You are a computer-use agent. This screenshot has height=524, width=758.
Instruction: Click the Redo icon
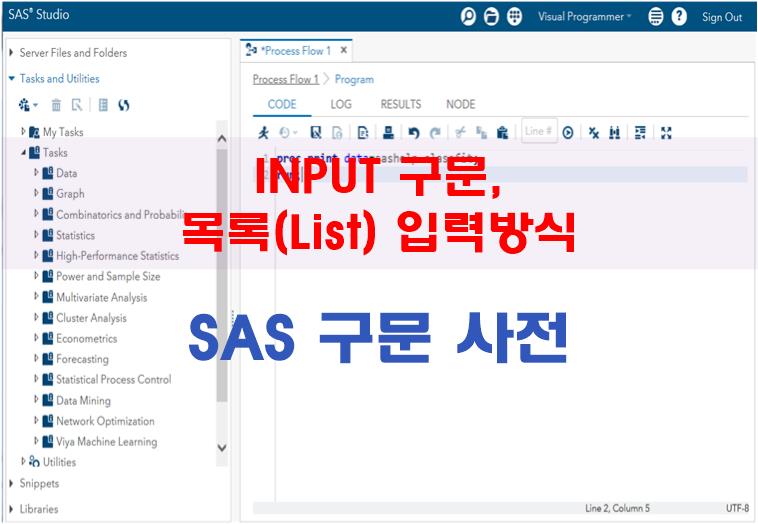pyautogui.click(x=435, y=132)
